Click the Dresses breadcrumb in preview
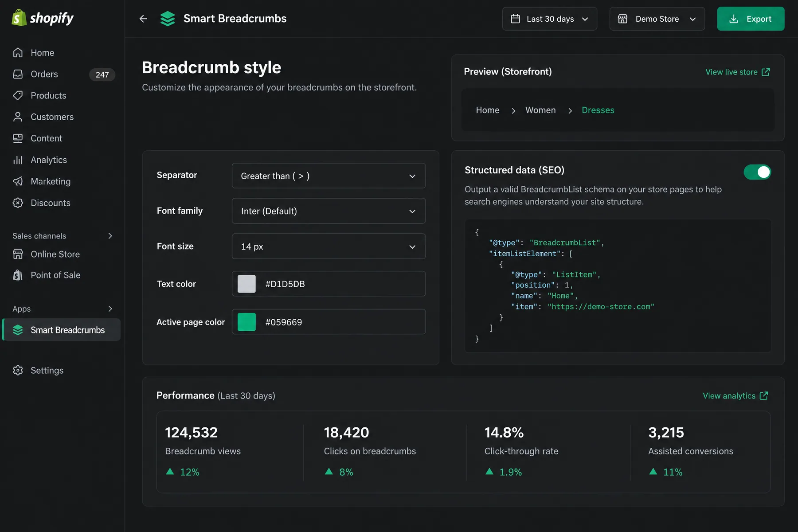 (598, 110)
